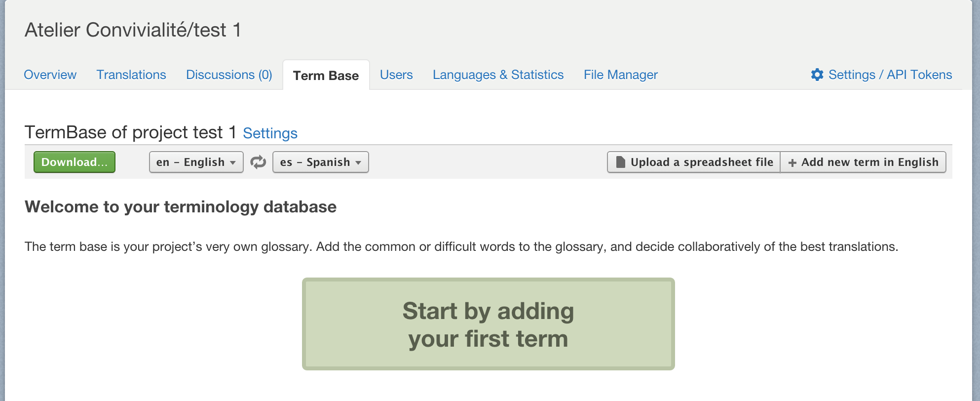Open the Overview tab
The width and height of the screenshot is (980, 401).
(x=50, y=75)
